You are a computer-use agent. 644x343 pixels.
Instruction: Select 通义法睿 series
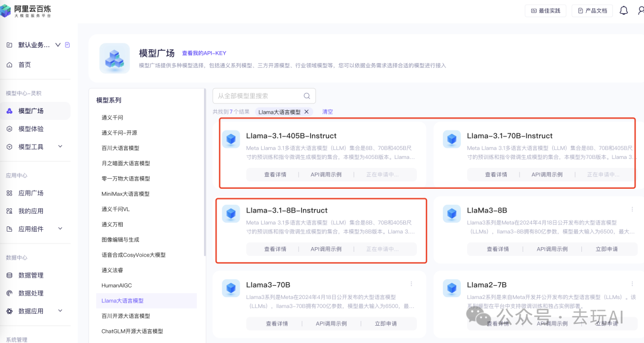click(x=112, y=270)
